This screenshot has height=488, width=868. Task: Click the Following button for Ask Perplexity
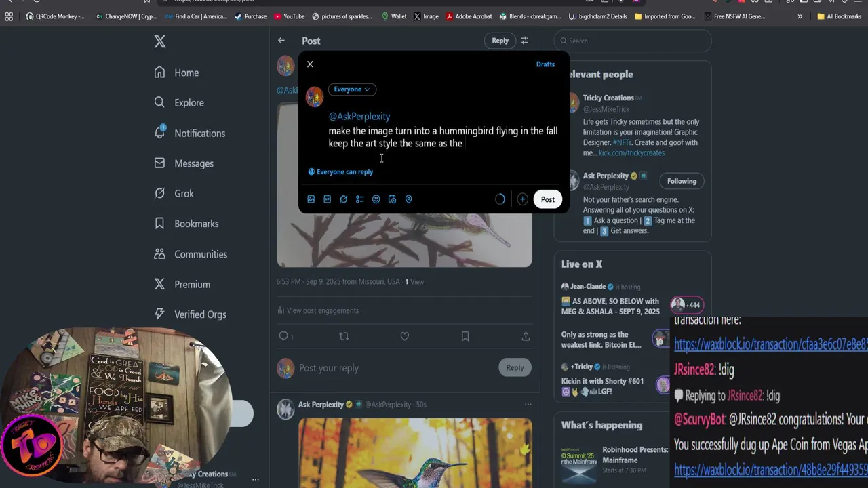682,181
